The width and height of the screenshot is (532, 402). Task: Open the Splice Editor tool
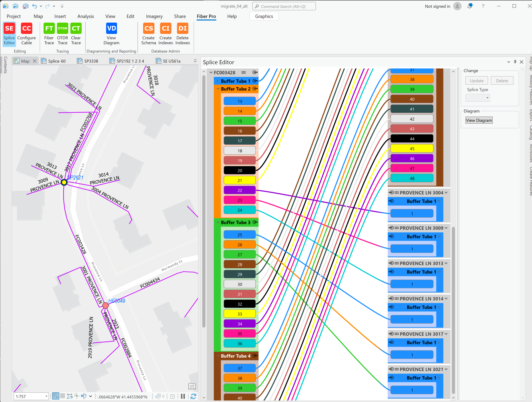tap(9, 34)
